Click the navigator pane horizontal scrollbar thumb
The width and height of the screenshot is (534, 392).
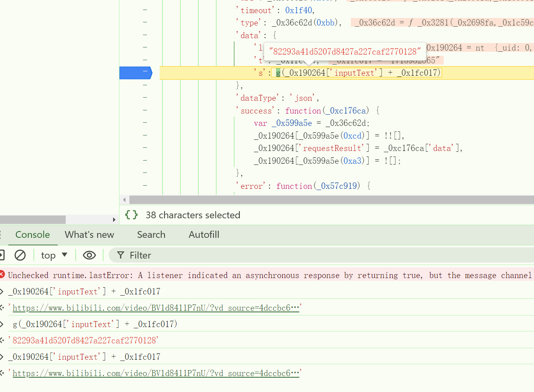tap(33, 220)
